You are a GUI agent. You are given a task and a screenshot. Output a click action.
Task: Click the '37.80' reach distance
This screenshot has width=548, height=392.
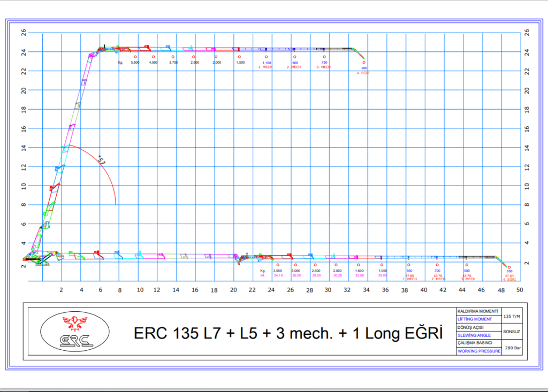coord(409,275)
